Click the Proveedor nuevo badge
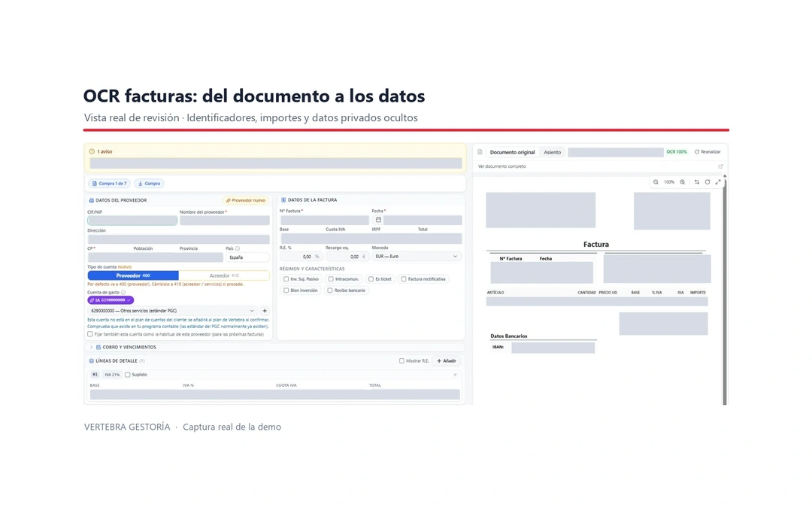Viewport: 812px width, 508px height. tap(246, 200)
